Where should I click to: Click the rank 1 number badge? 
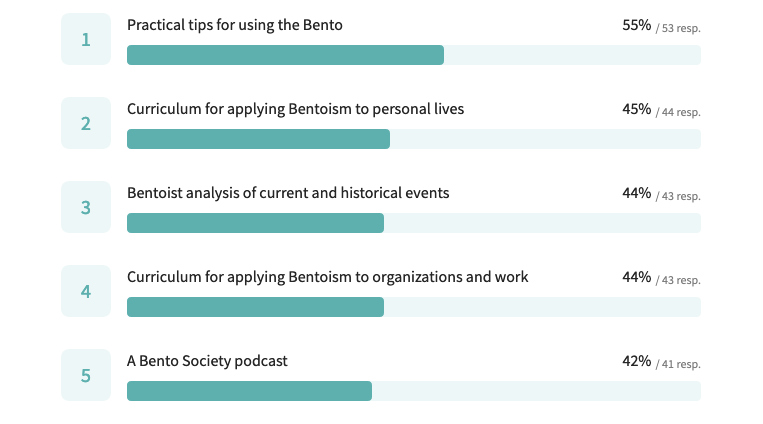[x=86, y=39]
